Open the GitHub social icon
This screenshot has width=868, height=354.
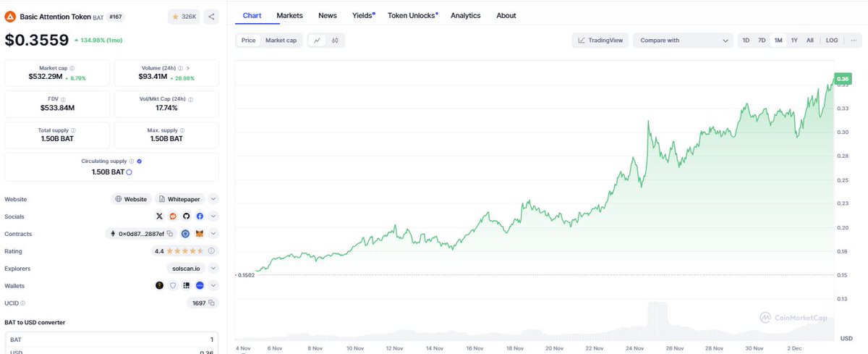pos(186,216)
